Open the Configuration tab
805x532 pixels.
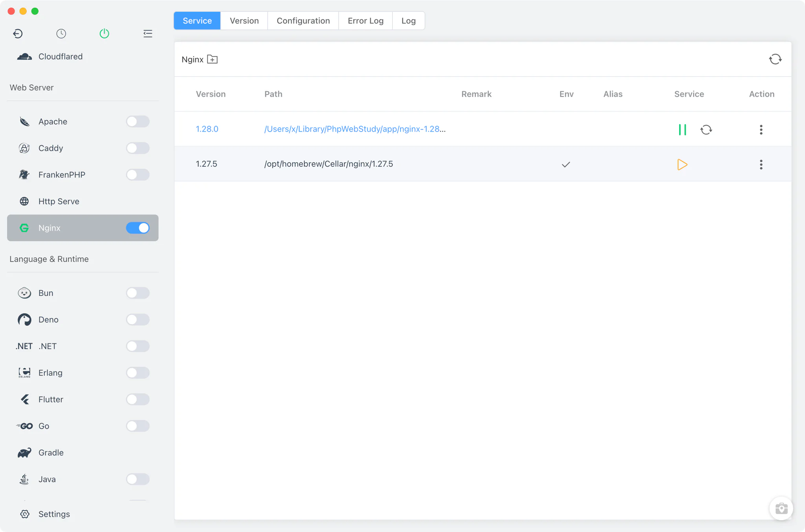point(303,21)
